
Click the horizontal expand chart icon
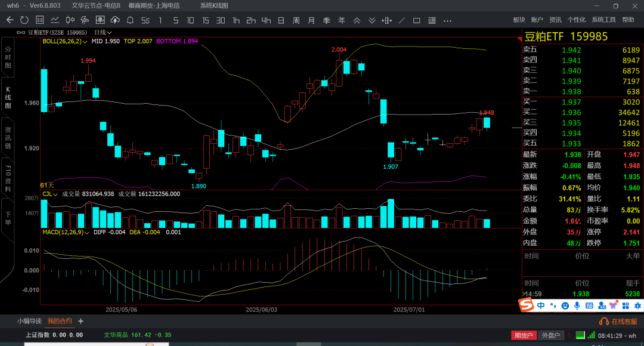point(386,20)
